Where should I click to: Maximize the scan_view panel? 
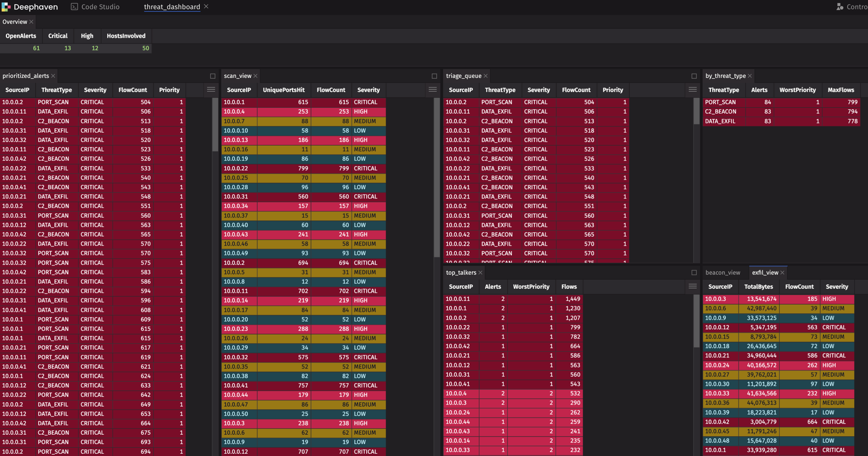pyautogui.click(x=434, y=76)
